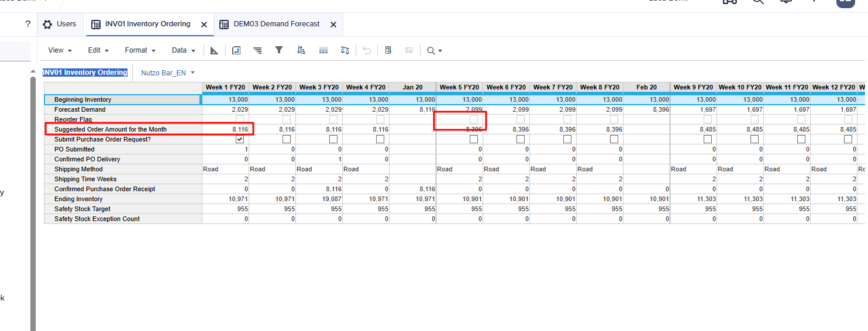Open Shipping Method Road cell for Week 5
868x331 pixels.
(x=459, y=169)
